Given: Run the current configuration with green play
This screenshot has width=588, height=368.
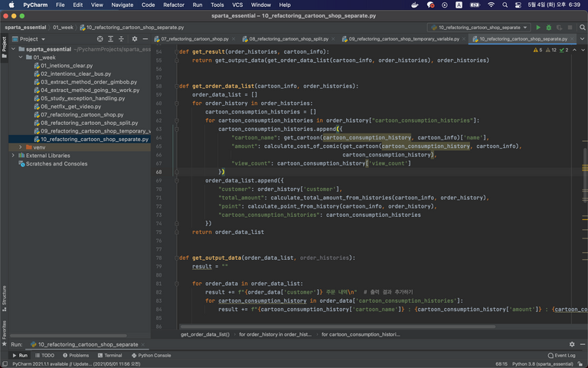Looking at the screenshot, I should tap(538, 28).
